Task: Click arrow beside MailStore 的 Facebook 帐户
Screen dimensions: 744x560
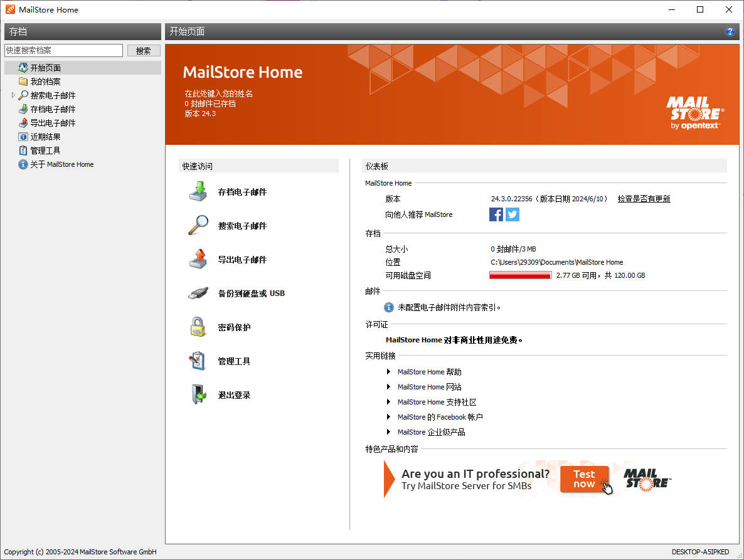Action: (388, 417)
